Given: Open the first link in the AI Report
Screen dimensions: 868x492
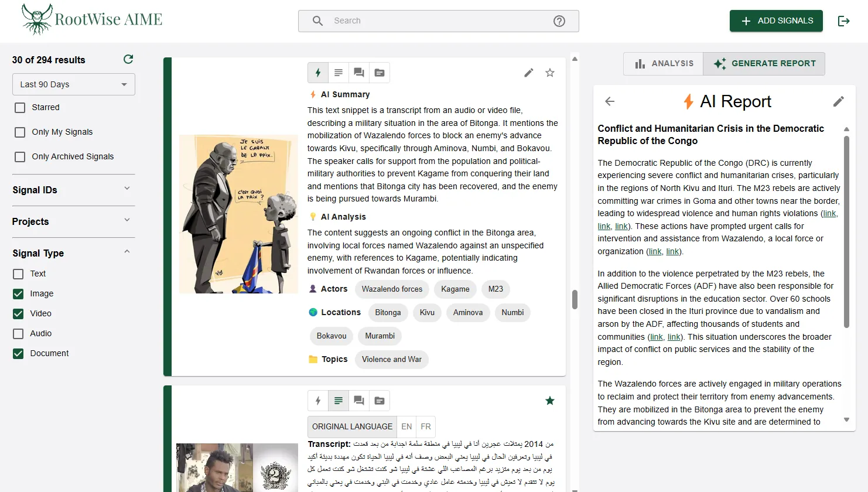Looking at the screenshot, I should tap(829, 213).
